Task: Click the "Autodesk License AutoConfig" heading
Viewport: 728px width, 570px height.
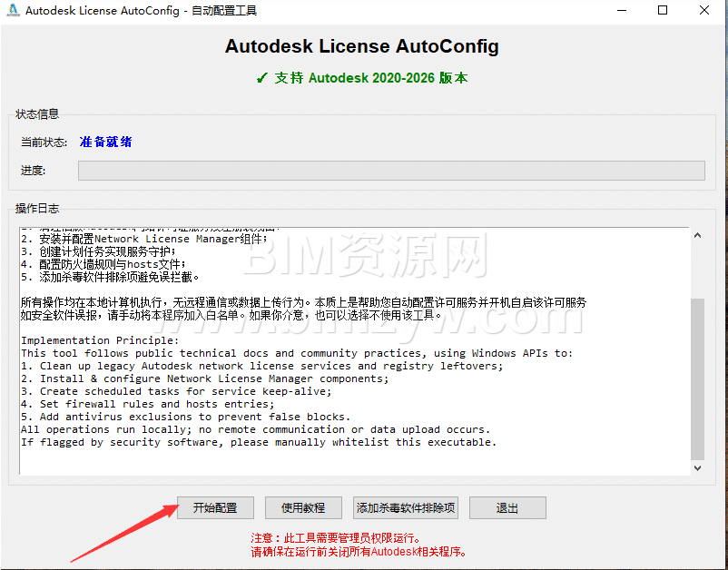Action: tap(361, 46)
